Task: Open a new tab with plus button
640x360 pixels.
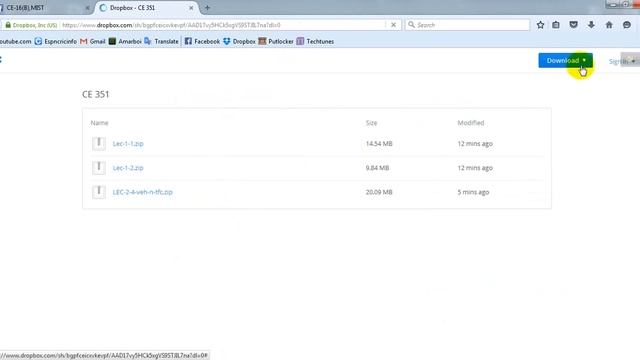Action: point(207,8)
